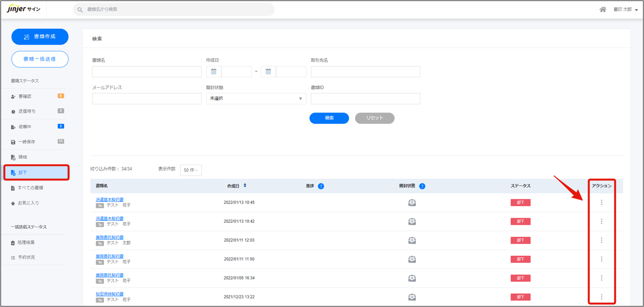Click the 書類作成 button

tap(40, 37)
